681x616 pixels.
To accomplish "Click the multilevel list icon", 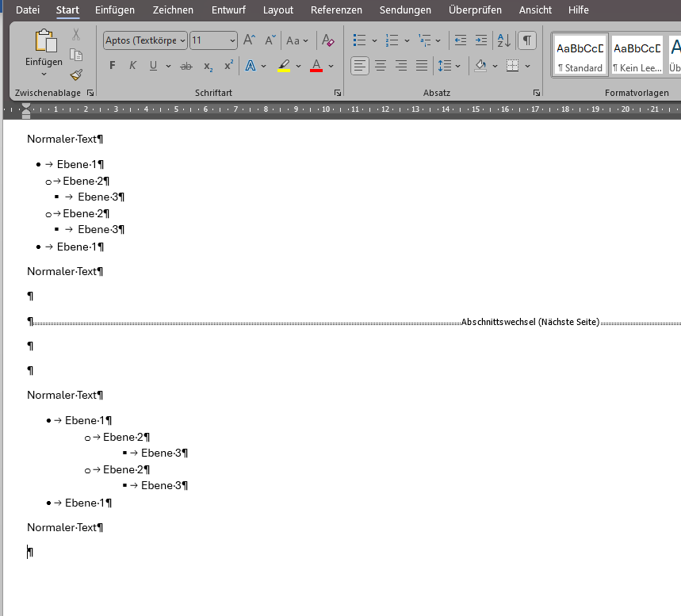I will [x=424, y=40].
